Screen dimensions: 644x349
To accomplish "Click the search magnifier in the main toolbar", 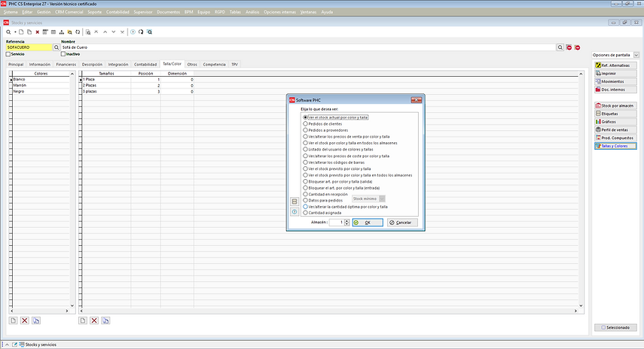I will pos(8,32).
